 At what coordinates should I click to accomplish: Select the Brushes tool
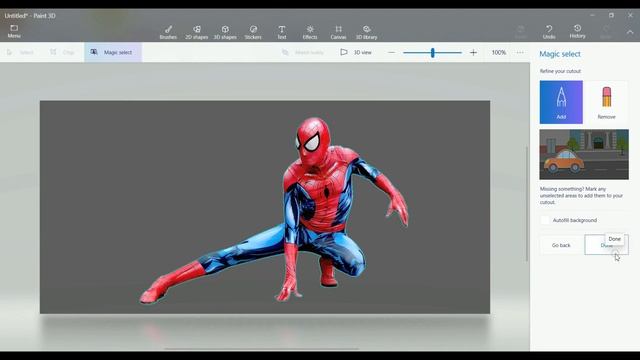[x=168, y=32]
